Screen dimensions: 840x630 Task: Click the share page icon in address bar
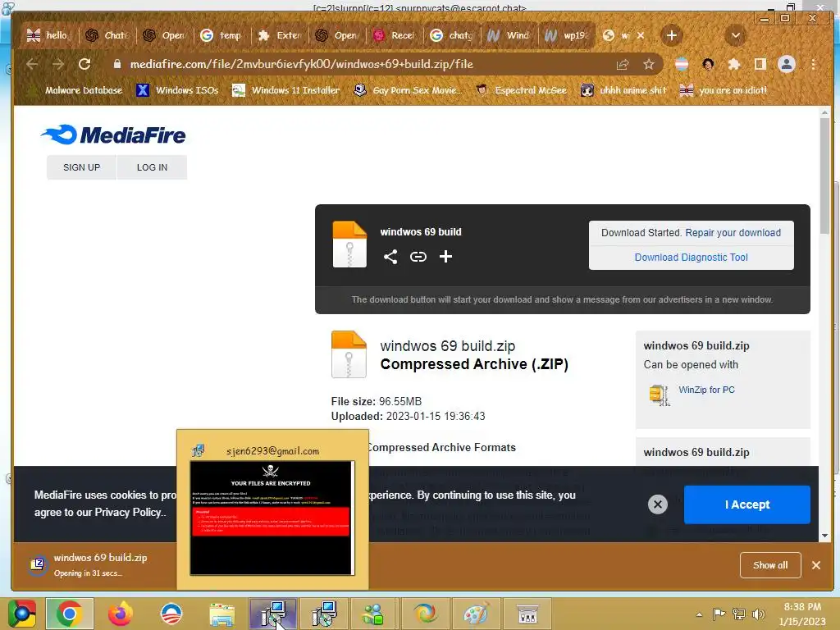[x=623, y=64]
